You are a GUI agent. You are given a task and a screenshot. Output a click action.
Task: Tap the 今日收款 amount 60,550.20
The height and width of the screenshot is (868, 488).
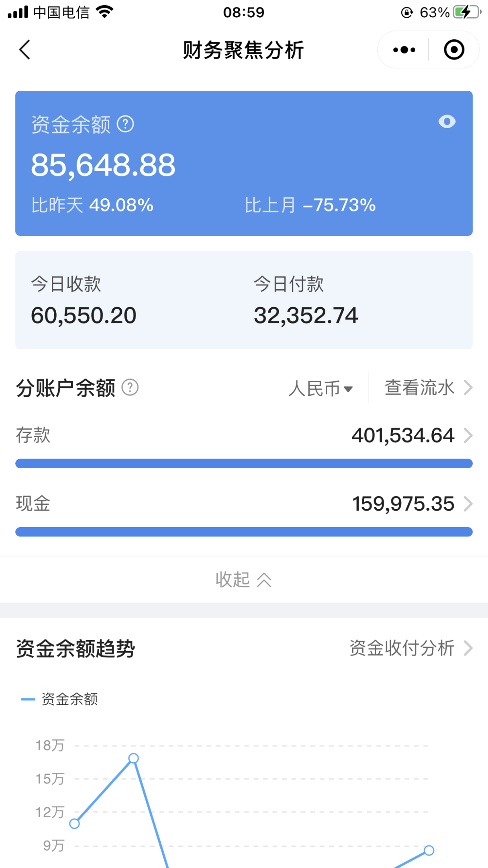pos(84,315)
